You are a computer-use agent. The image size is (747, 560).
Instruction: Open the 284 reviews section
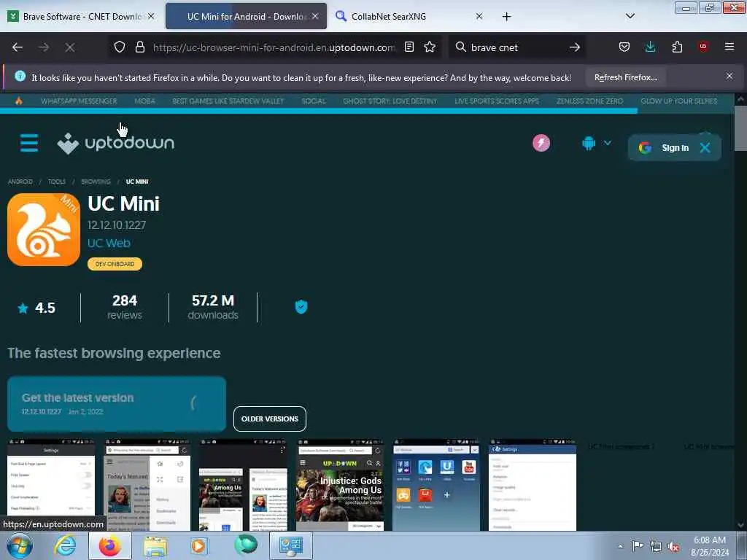tap(124, 307)
